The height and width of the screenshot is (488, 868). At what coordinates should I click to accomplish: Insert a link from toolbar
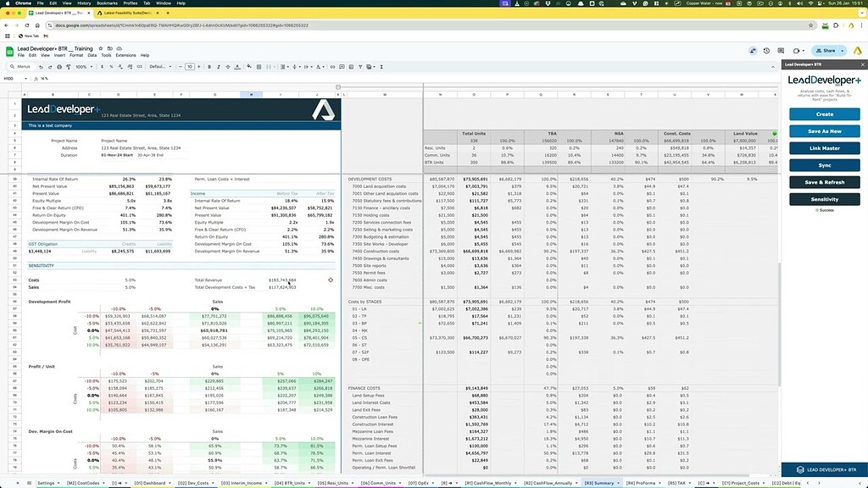click(x=332, y=67)
